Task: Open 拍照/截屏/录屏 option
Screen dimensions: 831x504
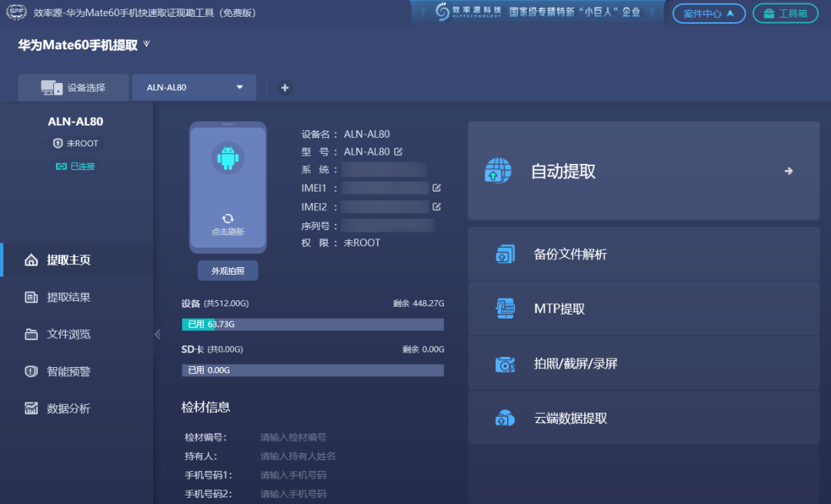Action: [643, 363]
